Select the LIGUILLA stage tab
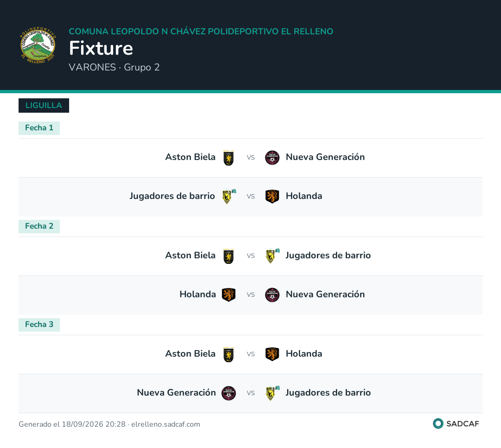The height and width of the screenshot is (448, 501). 44,105
